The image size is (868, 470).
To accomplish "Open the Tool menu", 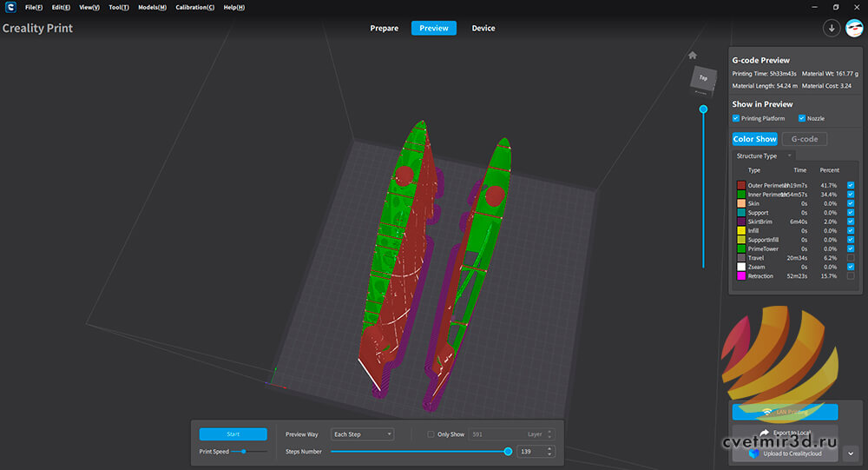I will click(118, 7).
